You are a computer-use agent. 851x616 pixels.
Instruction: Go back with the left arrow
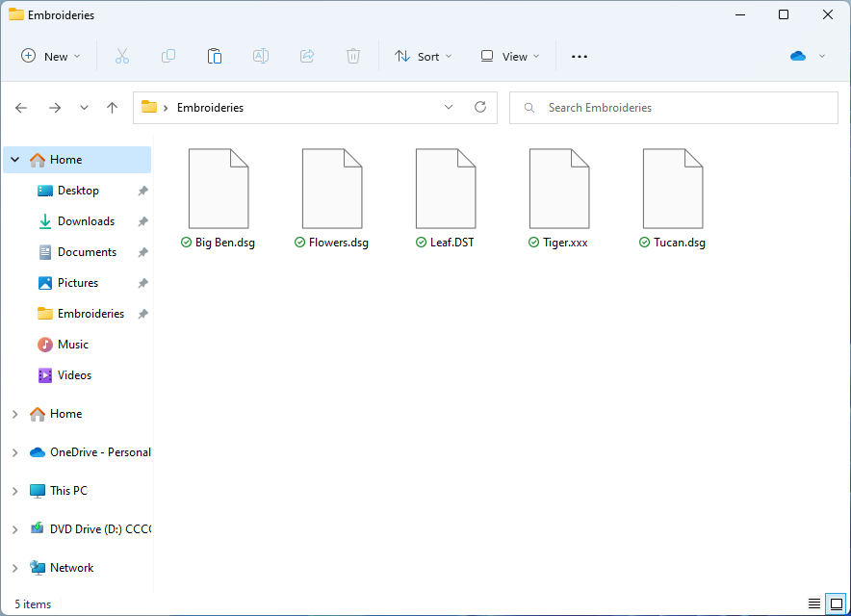point(21,108)
